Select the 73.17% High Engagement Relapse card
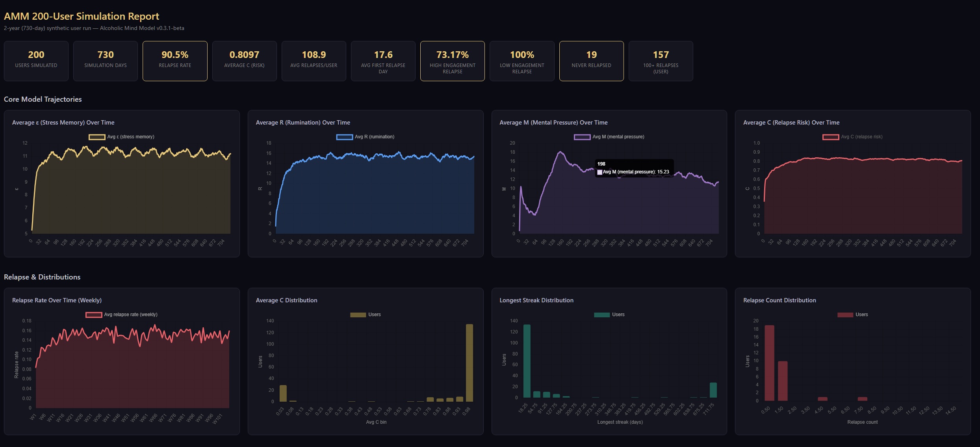The image size is (980, 447). pos(453,61)
